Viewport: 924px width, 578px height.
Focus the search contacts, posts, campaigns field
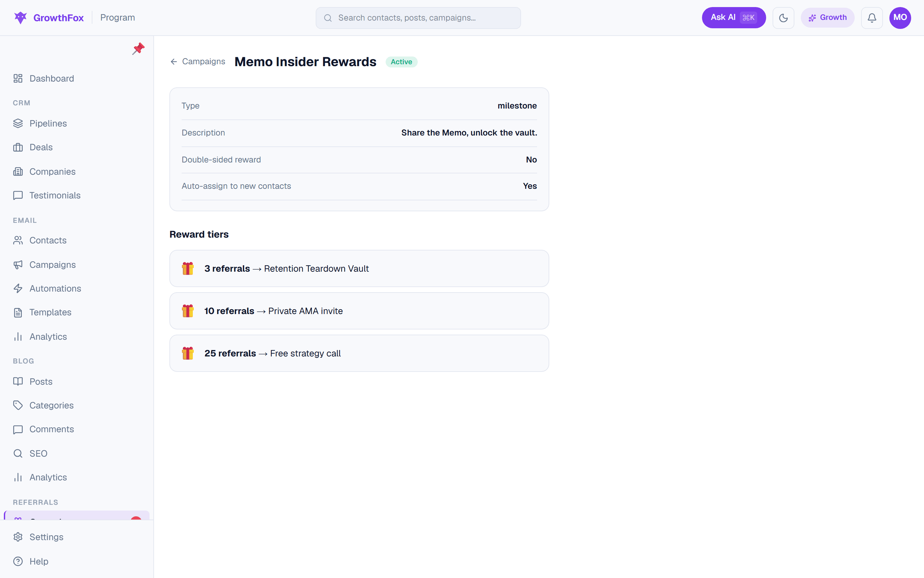(x=418, y=18)
